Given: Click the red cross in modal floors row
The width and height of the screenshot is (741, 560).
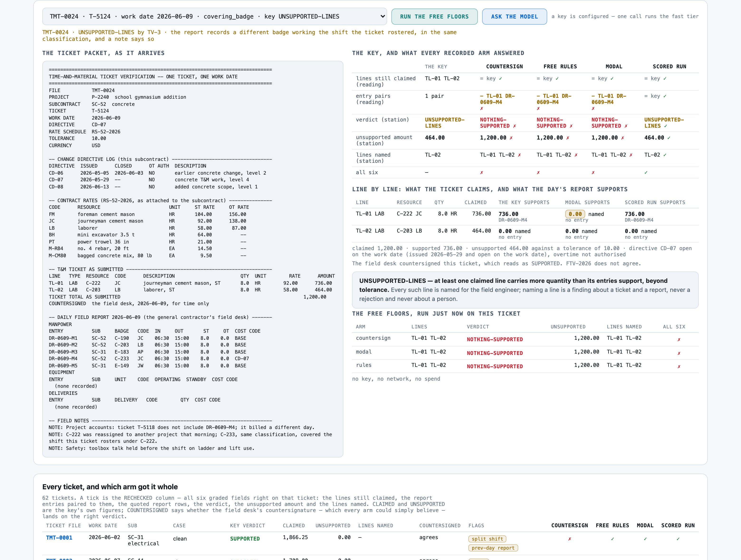Looking at the screenshot, I should (679, 353).
